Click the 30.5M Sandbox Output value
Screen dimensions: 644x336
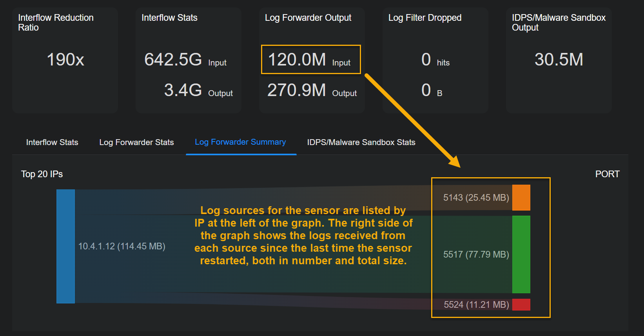559,60
